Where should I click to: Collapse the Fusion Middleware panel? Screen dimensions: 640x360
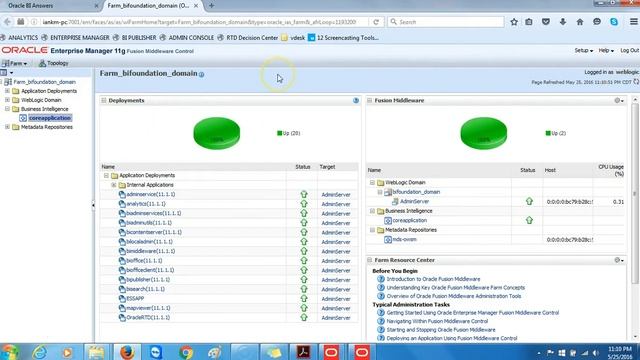[370, 100]
